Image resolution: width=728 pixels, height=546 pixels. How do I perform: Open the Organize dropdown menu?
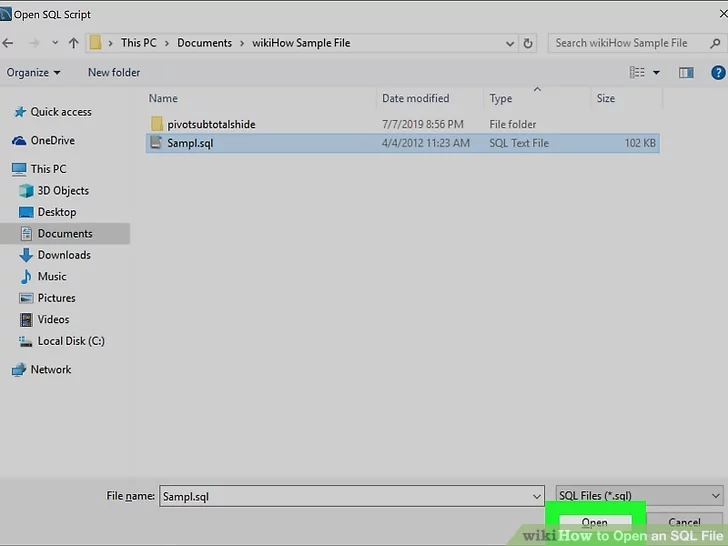coord(33,72)
